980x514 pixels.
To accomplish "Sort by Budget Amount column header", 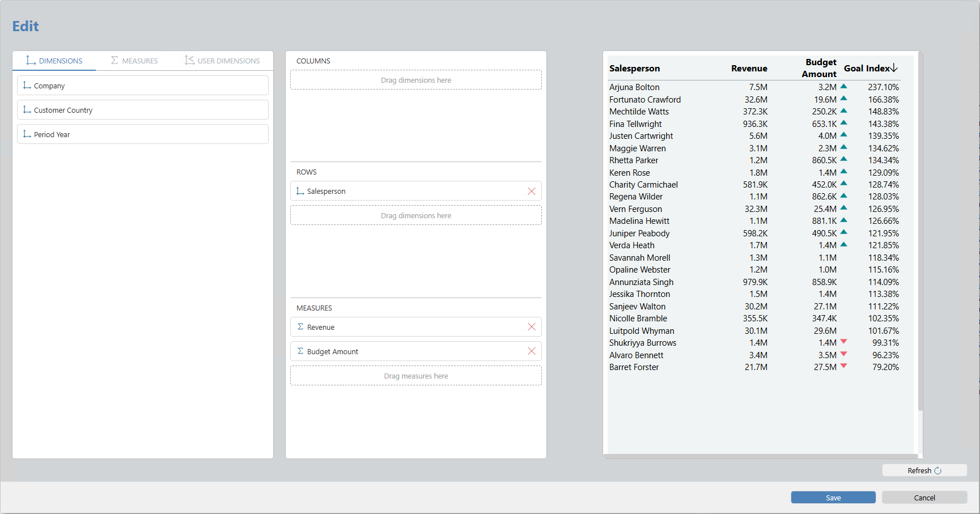I will [819, 68].
